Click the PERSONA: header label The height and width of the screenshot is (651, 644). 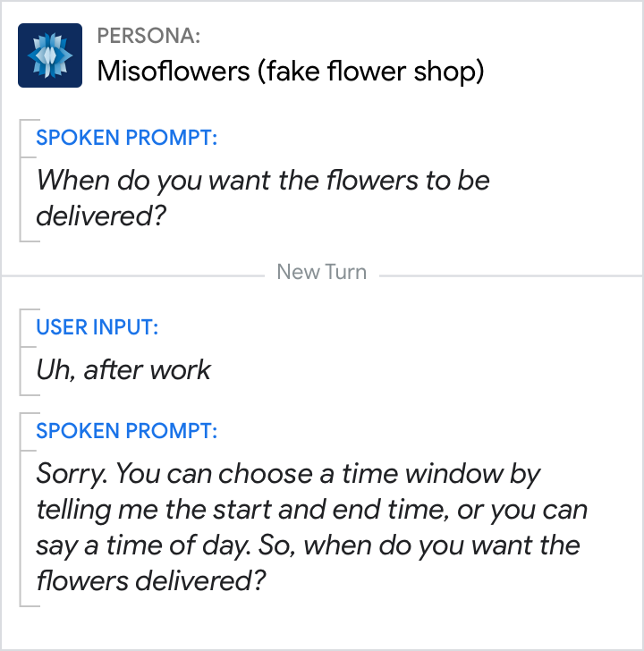point(148,37)
